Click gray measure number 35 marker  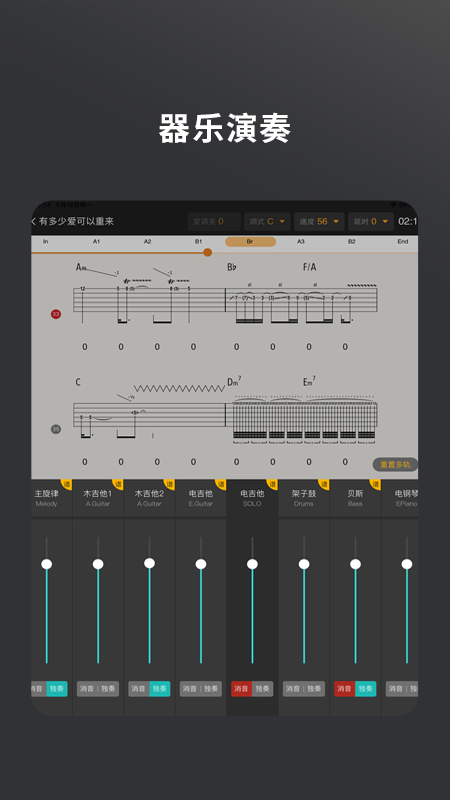(56, 429)
